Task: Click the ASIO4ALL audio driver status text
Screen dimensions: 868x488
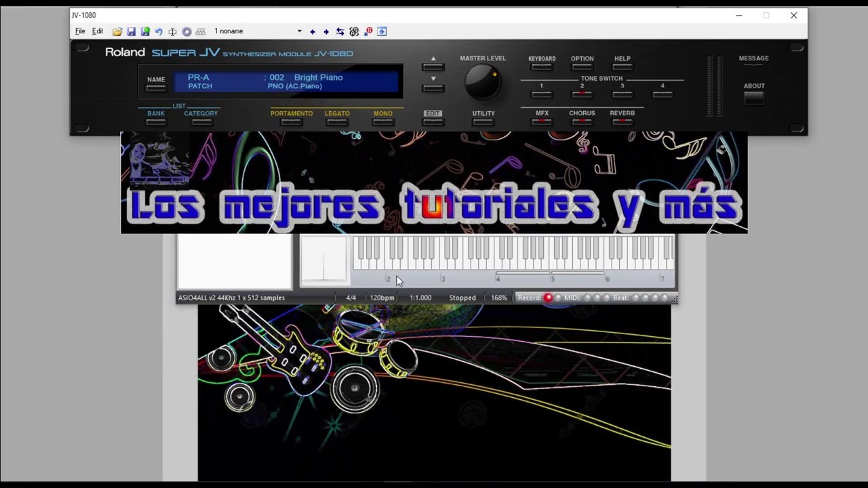Action: pos(231,298)
